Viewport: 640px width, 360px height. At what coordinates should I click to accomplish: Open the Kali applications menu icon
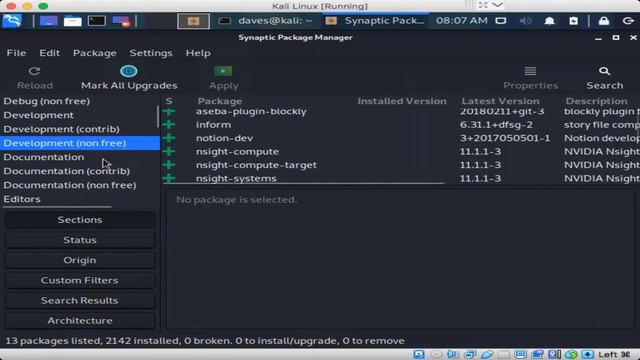(12, 20)
